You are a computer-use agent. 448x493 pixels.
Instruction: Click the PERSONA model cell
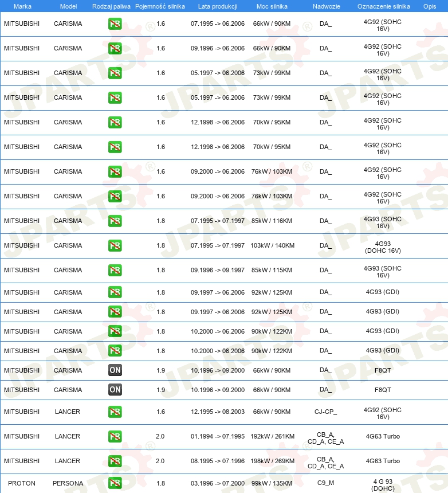tap(68, 483)
